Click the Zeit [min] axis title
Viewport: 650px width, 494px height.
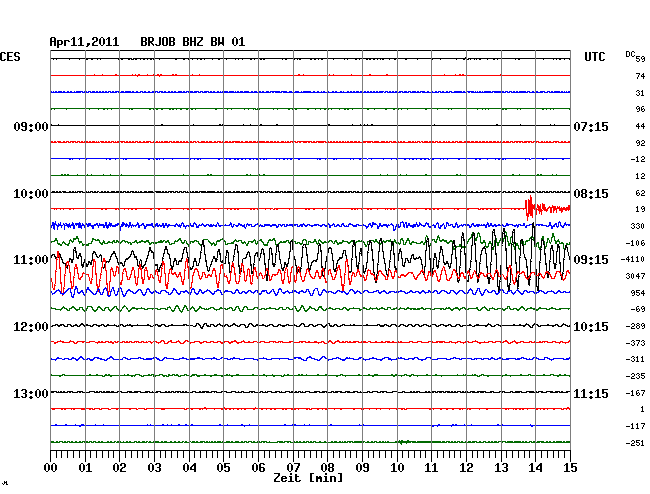click(x=308, y=478)
